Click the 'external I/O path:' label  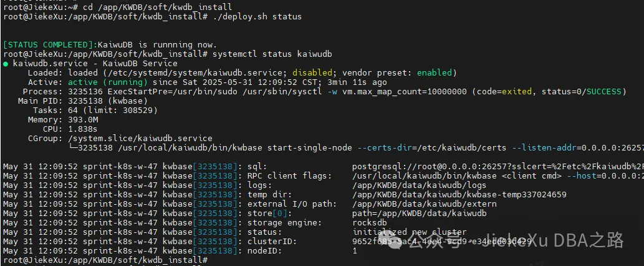tap(292, 204)
